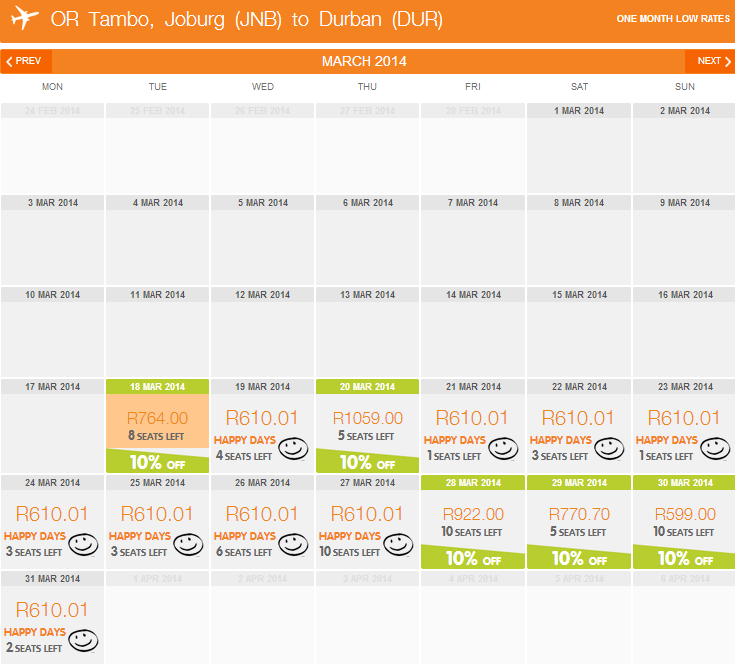Click '2 SEATS LEFT' on 31 Mar
The height and width of the screenshot is (664, 735).
[x=34, y=648]
